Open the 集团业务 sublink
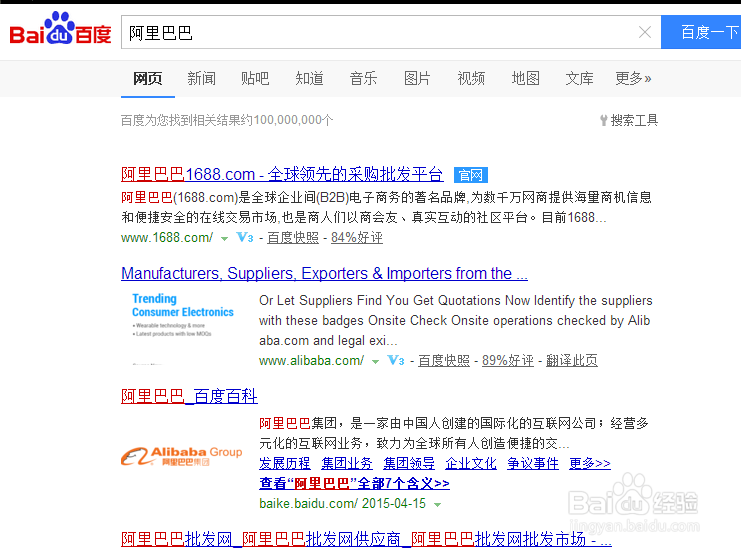This screenshot has height=552, width=741. [x=347, y=464]
